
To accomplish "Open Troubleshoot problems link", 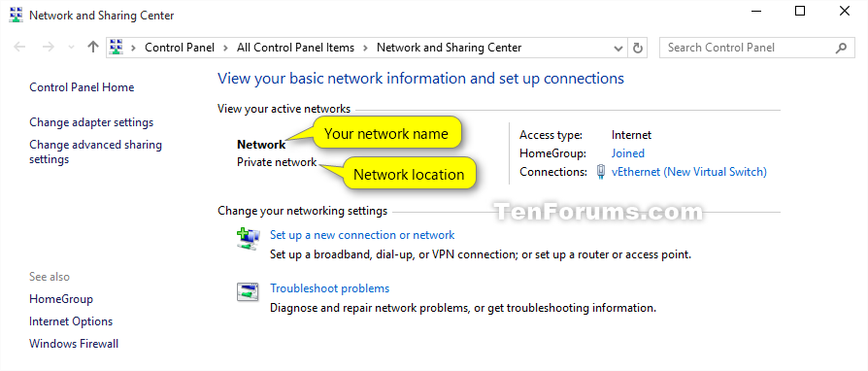I will (329, 288).
